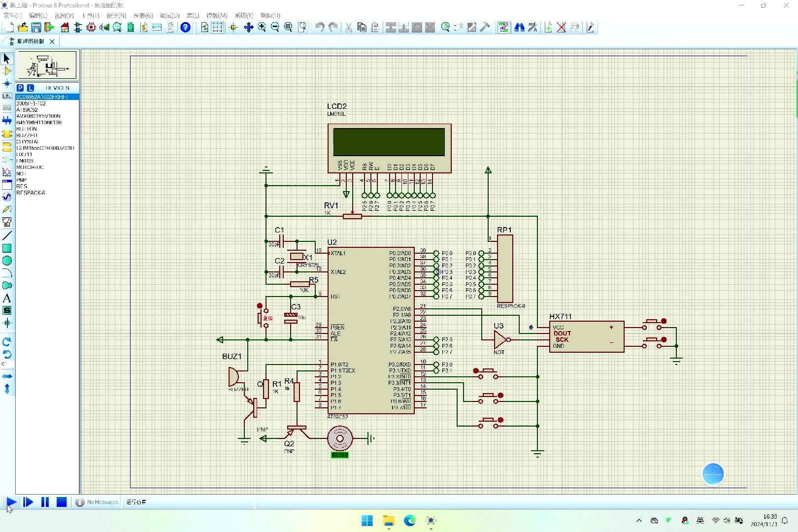
Task: Click the P pick-devices button
Action: [20, 88]
